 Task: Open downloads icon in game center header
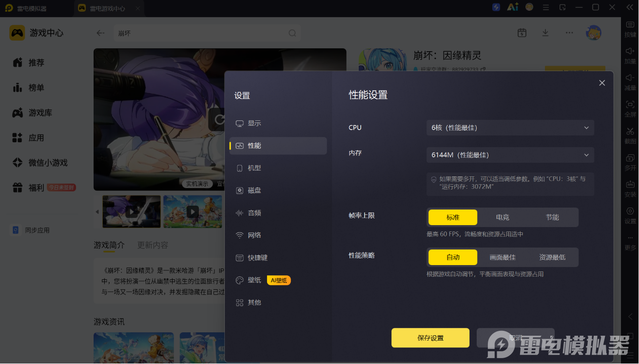pos(545,33)
